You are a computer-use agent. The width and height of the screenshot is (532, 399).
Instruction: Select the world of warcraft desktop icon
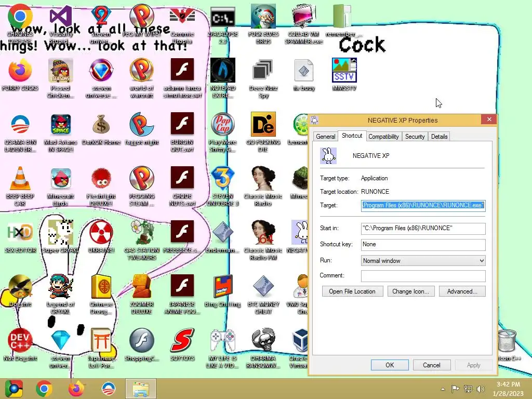141,70
